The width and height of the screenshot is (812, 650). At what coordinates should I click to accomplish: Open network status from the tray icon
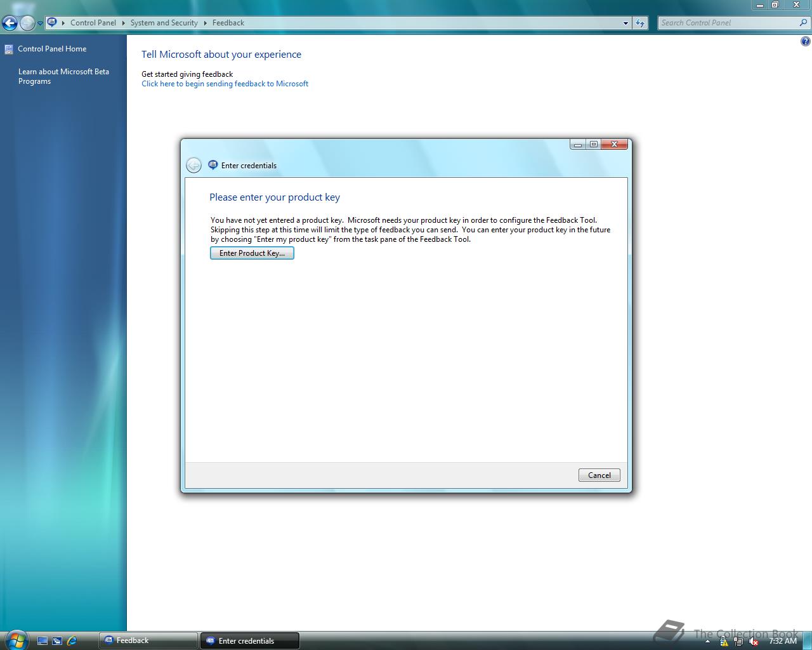point(739,642)
